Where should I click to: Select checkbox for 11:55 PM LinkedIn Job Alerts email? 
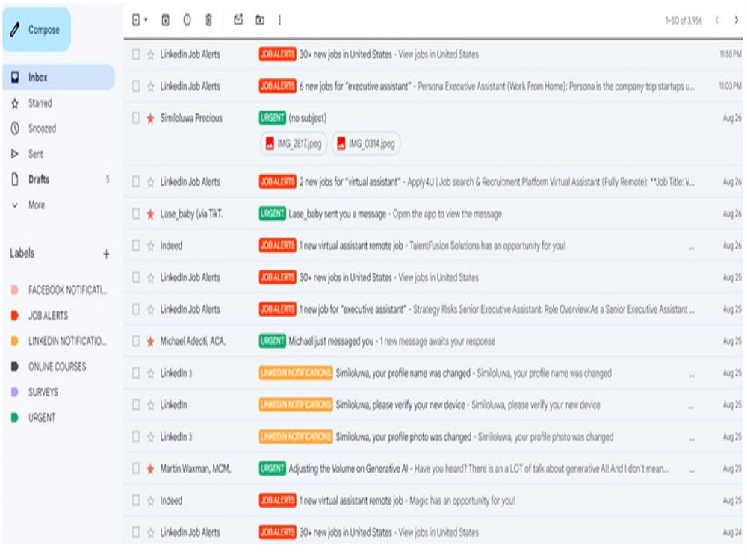(x=136, y=55)
